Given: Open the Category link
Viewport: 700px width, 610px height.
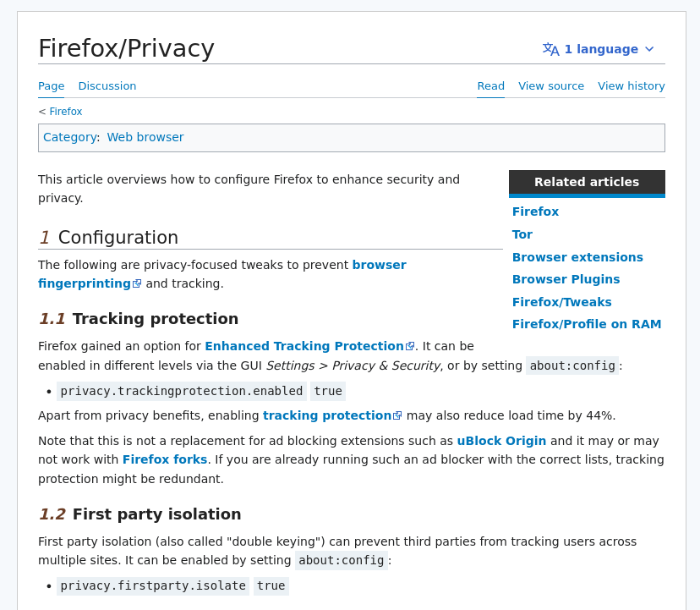Looking at the screenshot, I should point(69,138).
